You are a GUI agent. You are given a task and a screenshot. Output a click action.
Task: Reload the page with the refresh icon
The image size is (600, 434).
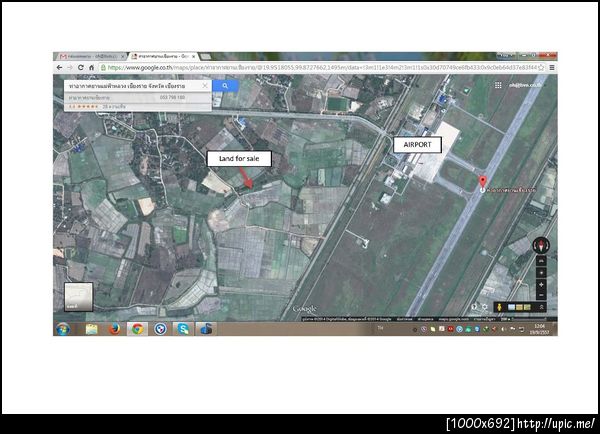point(81,67)
